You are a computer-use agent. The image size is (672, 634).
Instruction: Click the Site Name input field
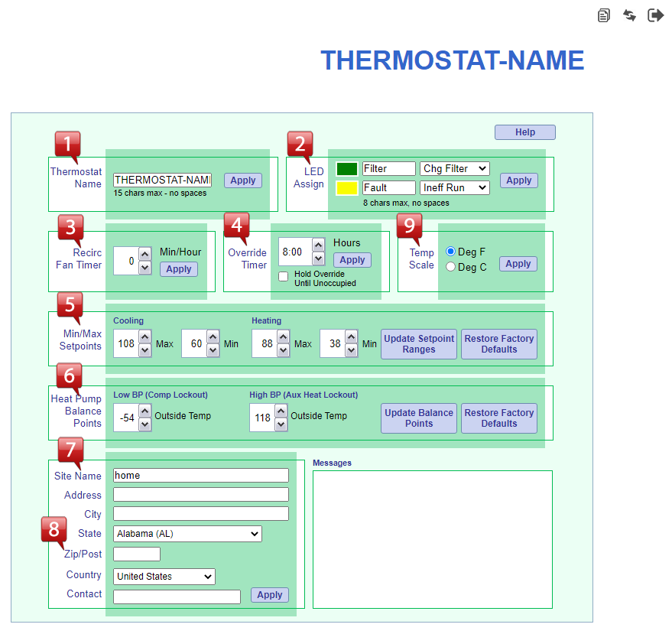coord(200,475)
